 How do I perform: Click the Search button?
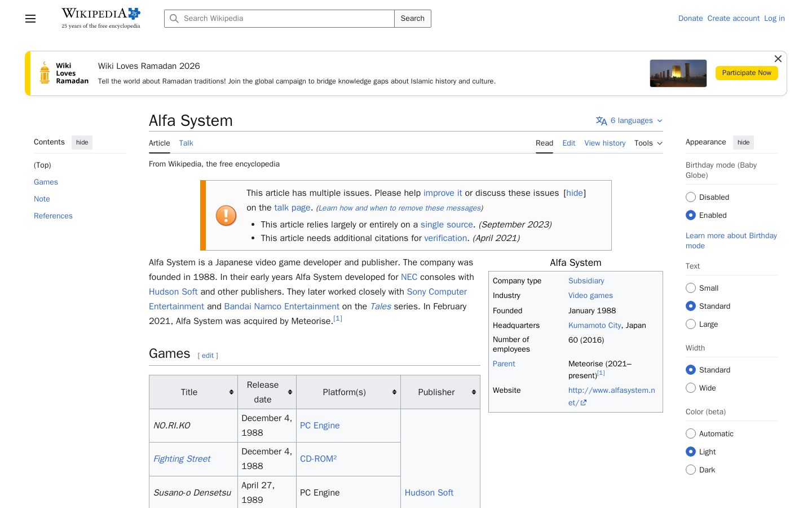[x=413, y=19]
